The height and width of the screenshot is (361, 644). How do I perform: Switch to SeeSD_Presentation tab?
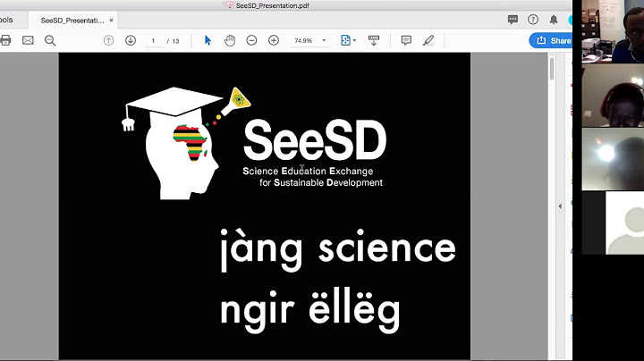pos(72,20)
